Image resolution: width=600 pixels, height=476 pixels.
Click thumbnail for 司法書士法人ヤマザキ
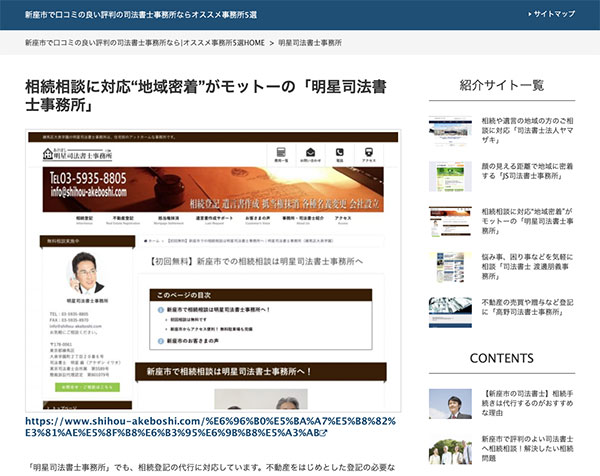tap(450, 131)
